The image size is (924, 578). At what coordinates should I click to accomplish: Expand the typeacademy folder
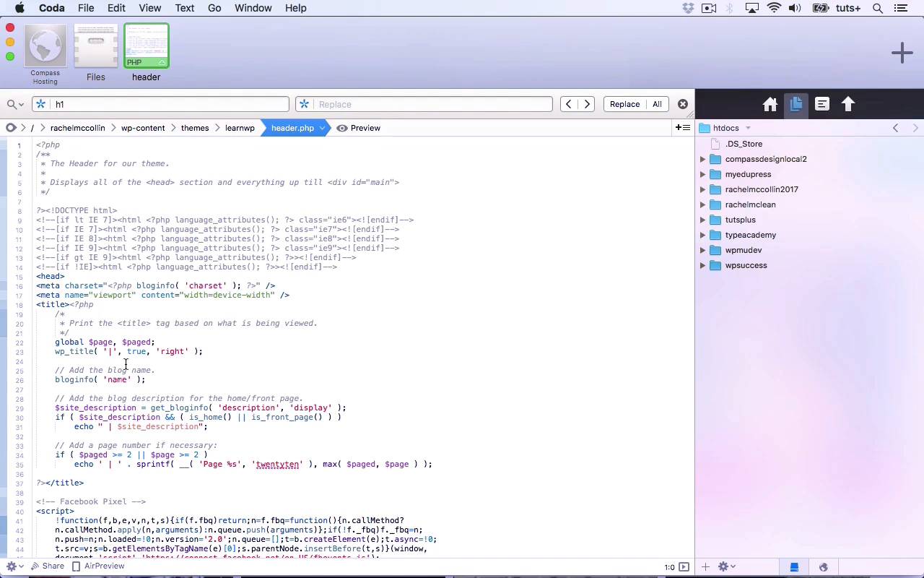[x=702, y=235]
